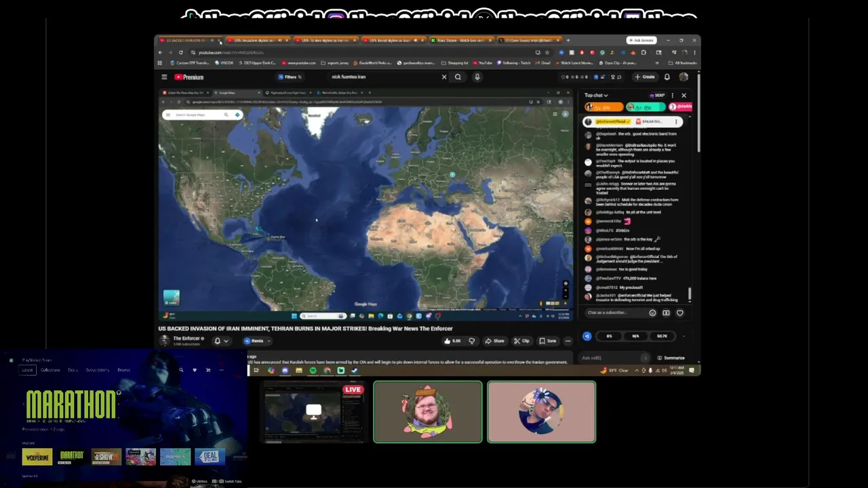Viewport: 868px width, 488px height.
Task: Open Spotify from the taskbar
Action: 313,371
